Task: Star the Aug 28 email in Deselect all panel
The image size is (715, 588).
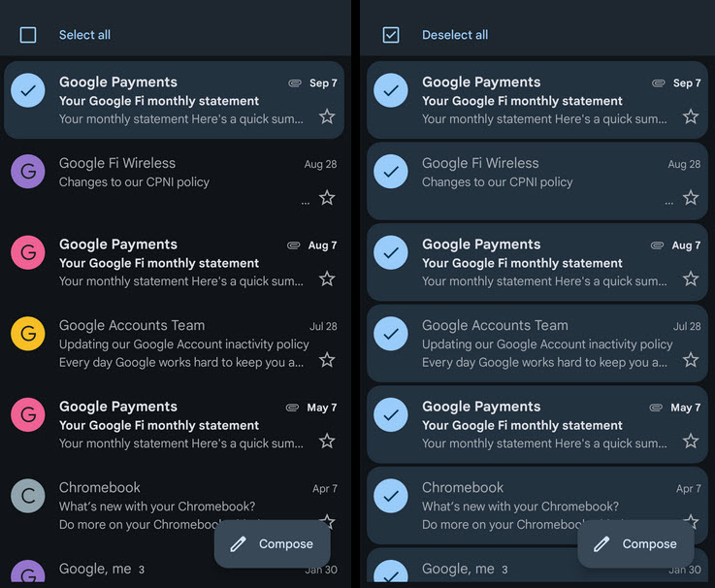Action: pyautogui.click(x=691, y=198)
